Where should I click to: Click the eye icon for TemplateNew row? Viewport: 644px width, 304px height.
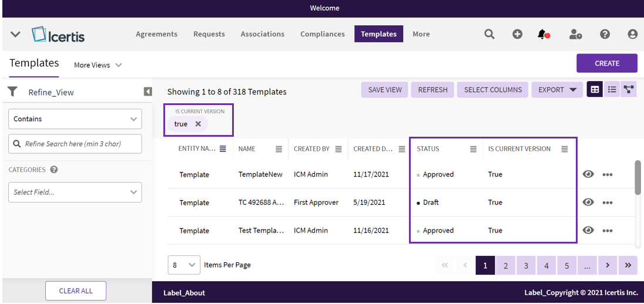588,174
